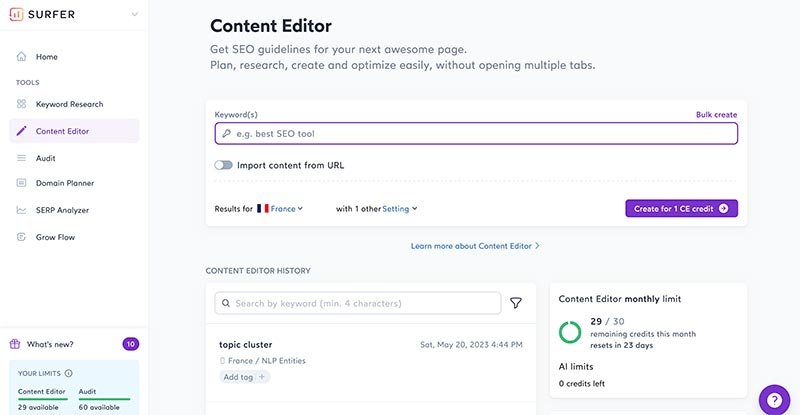This screenshot has width=800, height=415.
Task: Click the key icon in keyword field
Action: tap(226, 134)
